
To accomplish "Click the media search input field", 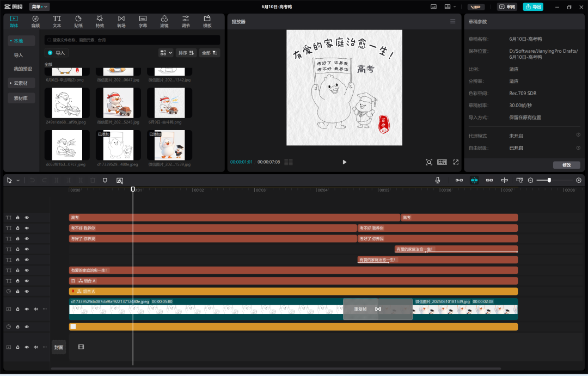I will pos(132,40).
